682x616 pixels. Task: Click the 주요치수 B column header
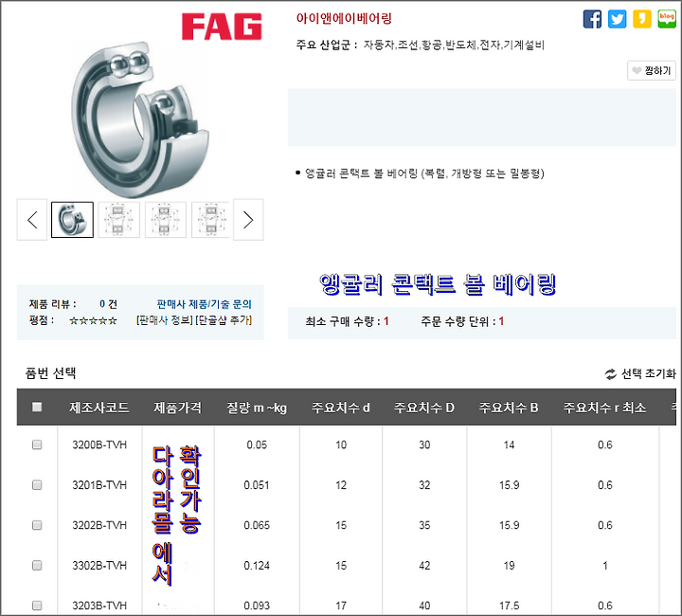pos(509,408)
